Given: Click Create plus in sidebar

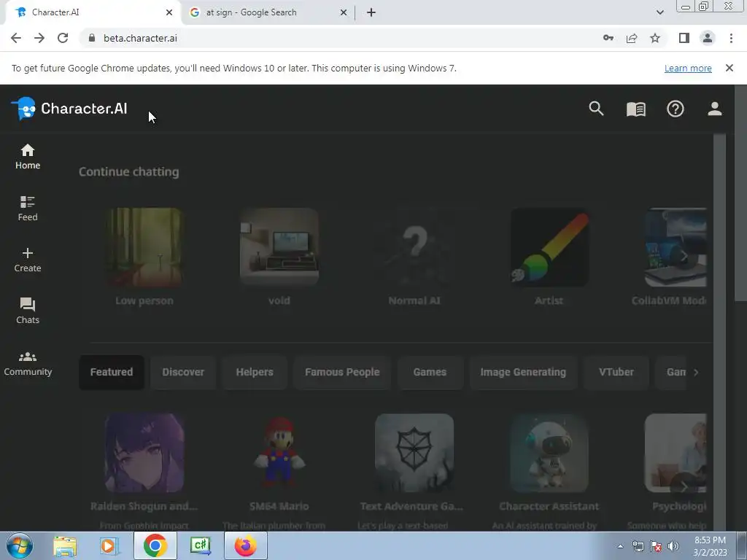Looking at the screenshot, I should [28, 260].
